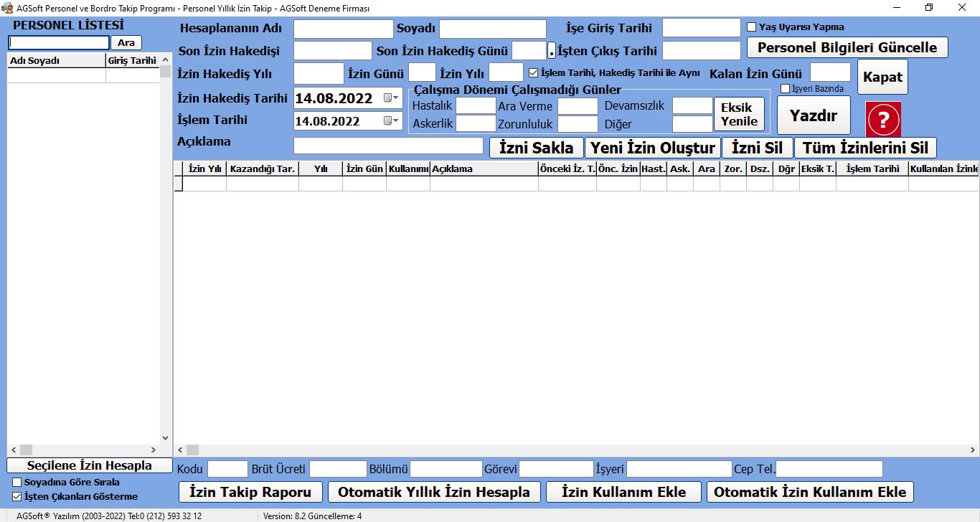
Task: Click Personel Bilgileri Güncelle button
Action: click(847, 47)
